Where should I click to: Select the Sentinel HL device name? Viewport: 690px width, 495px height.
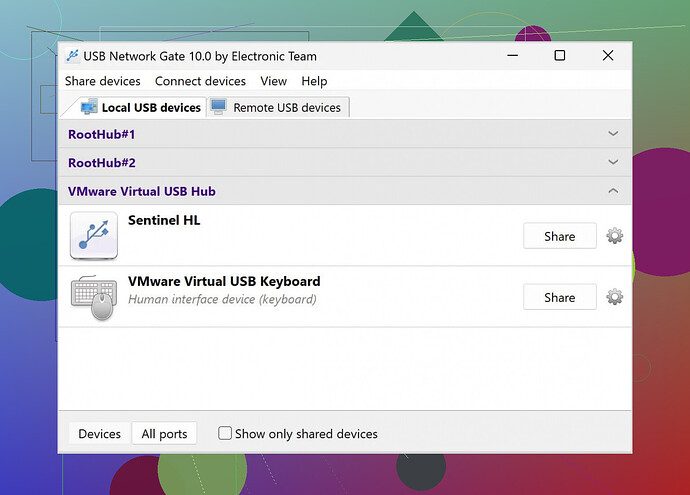pyautogui.click(x=164, y=220)
